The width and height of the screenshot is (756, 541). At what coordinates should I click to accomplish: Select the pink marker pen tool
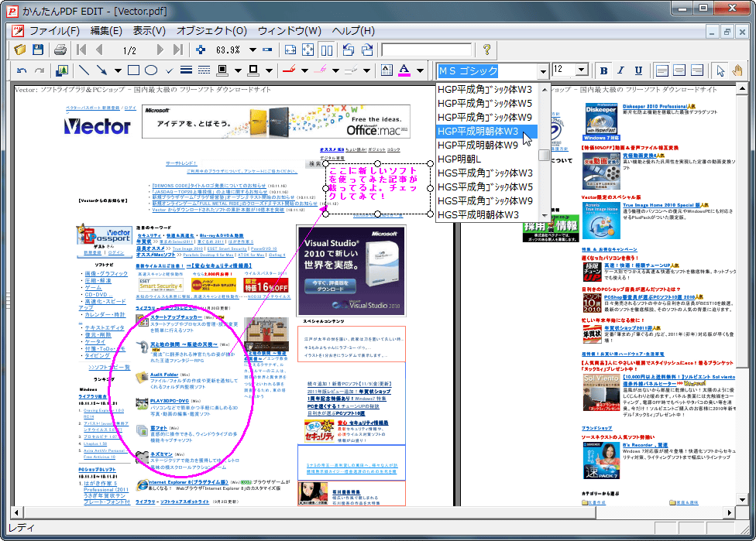tap(320, 70)
